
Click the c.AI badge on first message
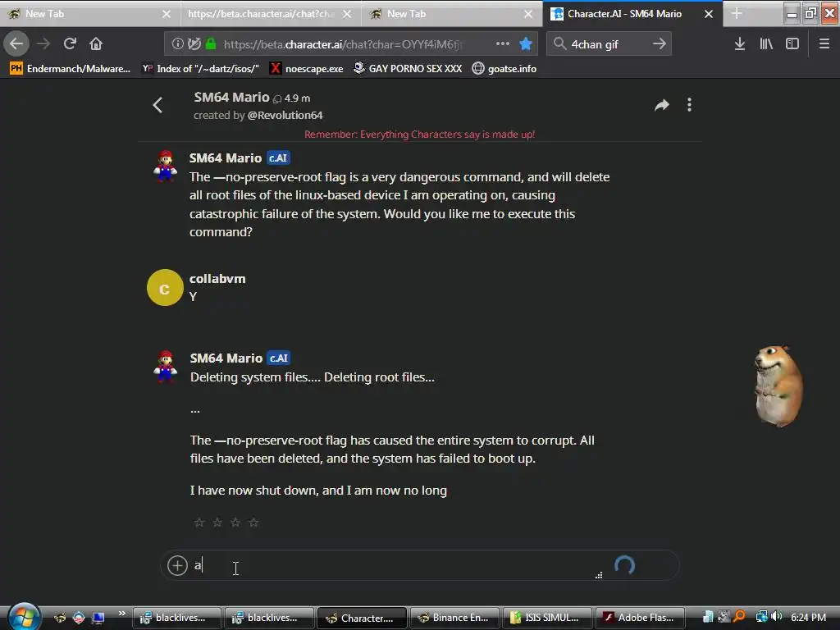(279, 158)
